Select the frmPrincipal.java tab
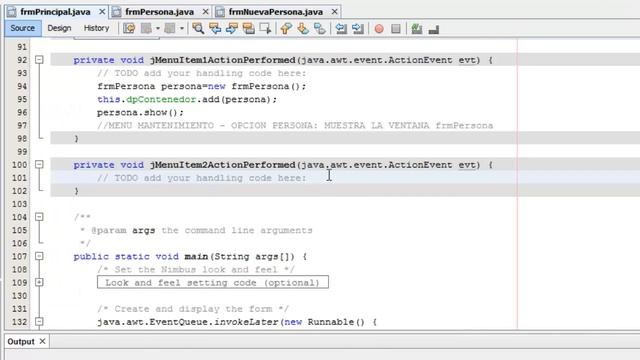The width and height of the screenshot is (640, 360). coord(55,12)
